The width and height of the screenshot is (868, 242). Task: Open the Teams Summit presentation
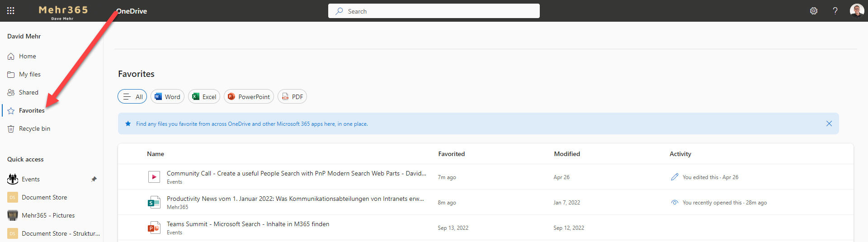(x=248, y=224)
